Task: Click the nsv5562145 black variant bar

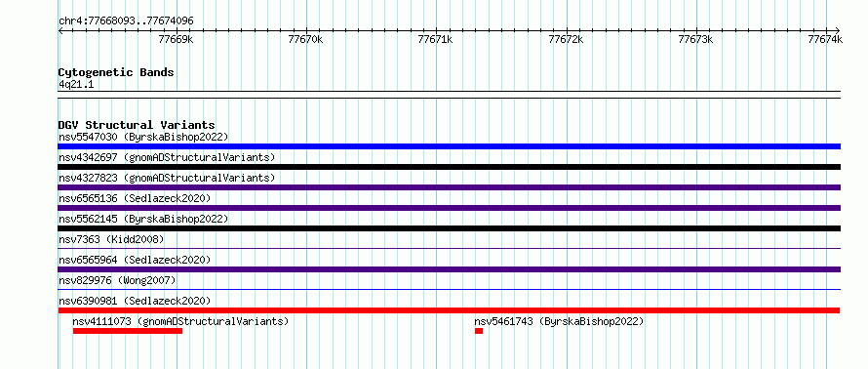Action: (449, 228)
